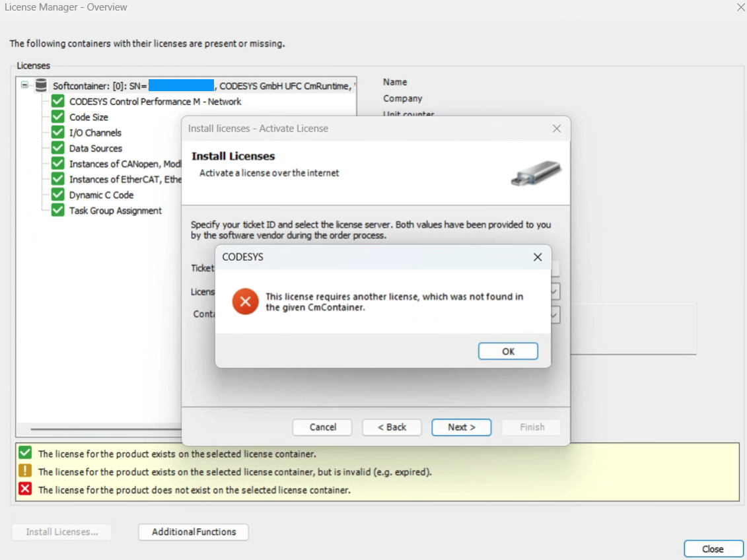
Task: Click green check icon beside Task Group Assignment
Action: tap(58, 211)
